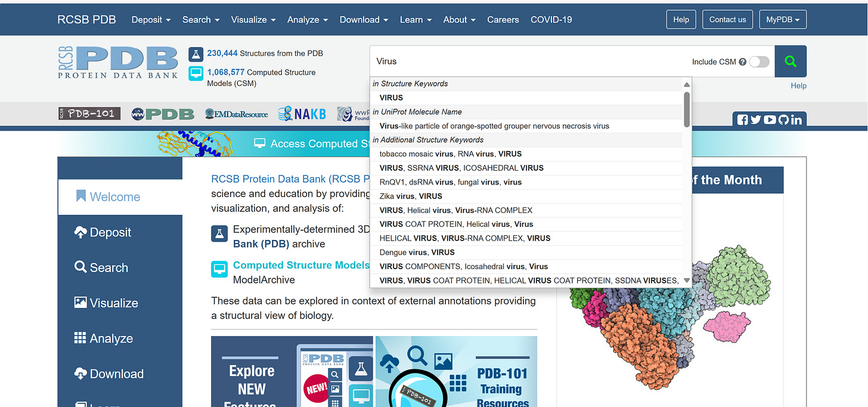
Task: Select VIRUS COAT PROTEIN, Helical virus suggestion
Action: tap(526, 224)
